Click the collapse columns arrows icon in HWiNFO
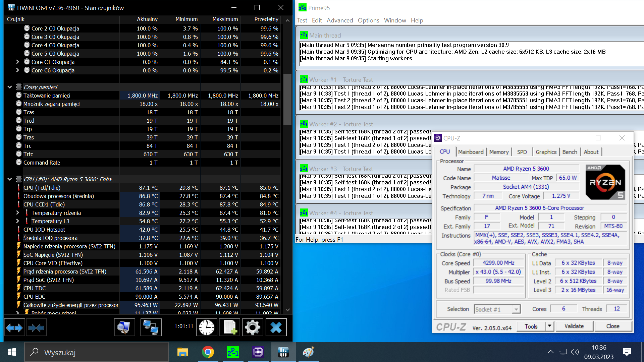Viewport: 644px width, 362px height. point(36,327)
